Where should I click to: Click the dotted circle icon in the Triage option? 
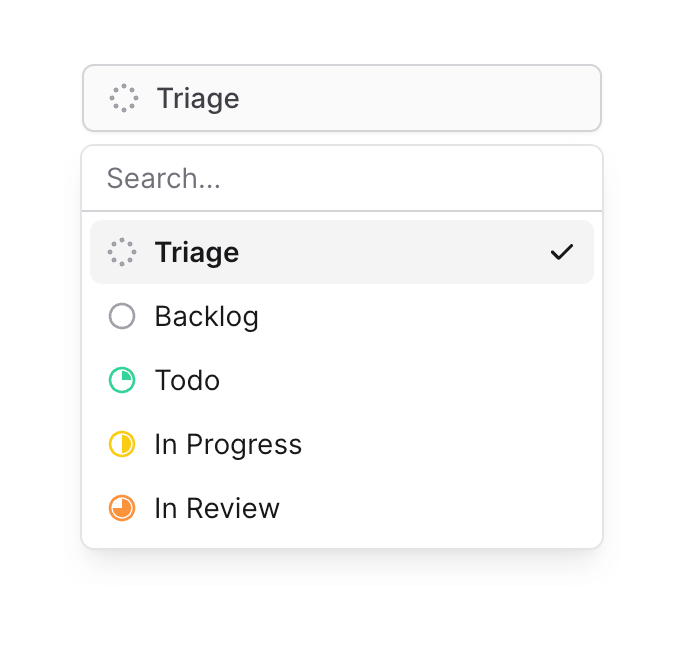122,252
